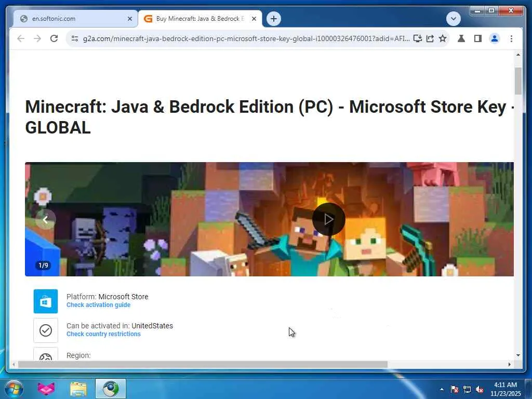Viewport: 532px width, 399px height.
Task: Click the browser taskbar button
Action: (x=111, y=389)
